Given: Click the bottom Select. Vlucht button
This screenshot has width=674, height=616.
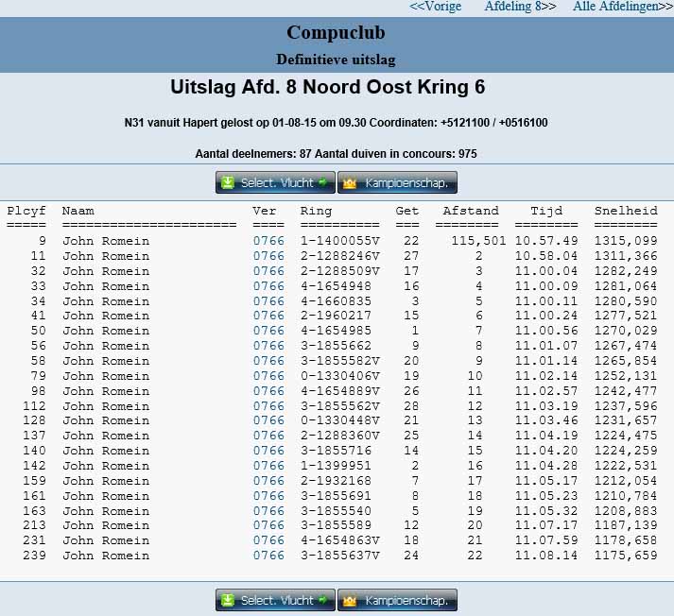Looking at the screenshot, I should pos(275,600).
